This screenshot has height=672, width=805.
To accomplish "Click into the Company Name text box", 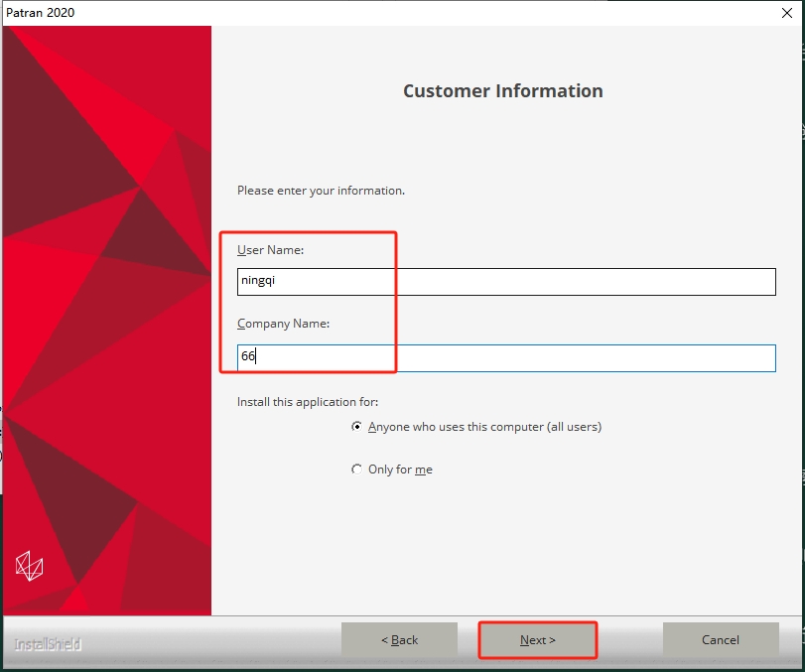I will tap(506, 357).
